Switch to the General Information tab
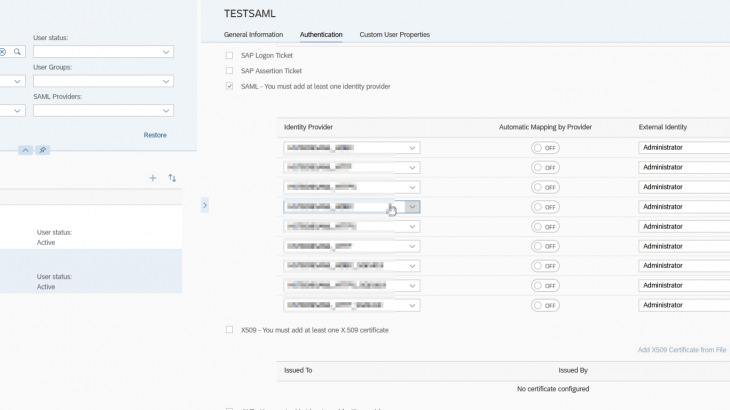The height and width of the screenshot is (410, 730). point(253,35)
